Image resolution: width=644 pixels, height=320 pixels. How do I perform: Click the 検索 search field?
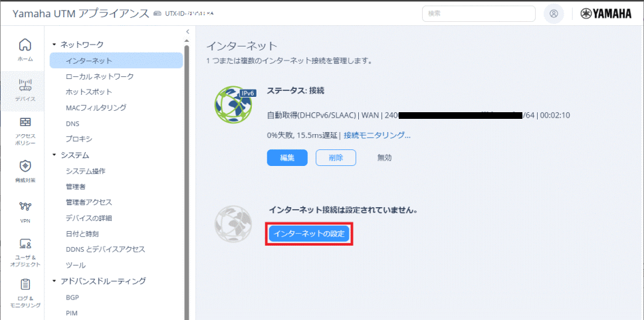(479, 13)
